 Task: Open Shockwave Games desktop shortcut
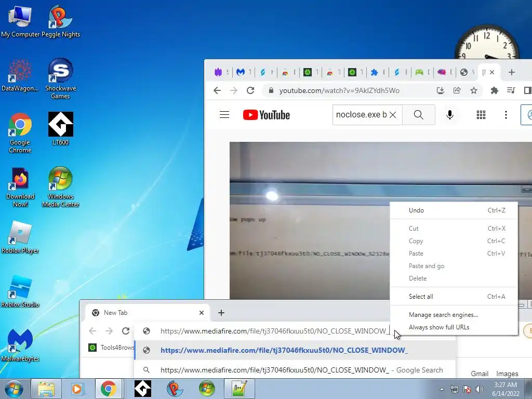click(60, 79)
